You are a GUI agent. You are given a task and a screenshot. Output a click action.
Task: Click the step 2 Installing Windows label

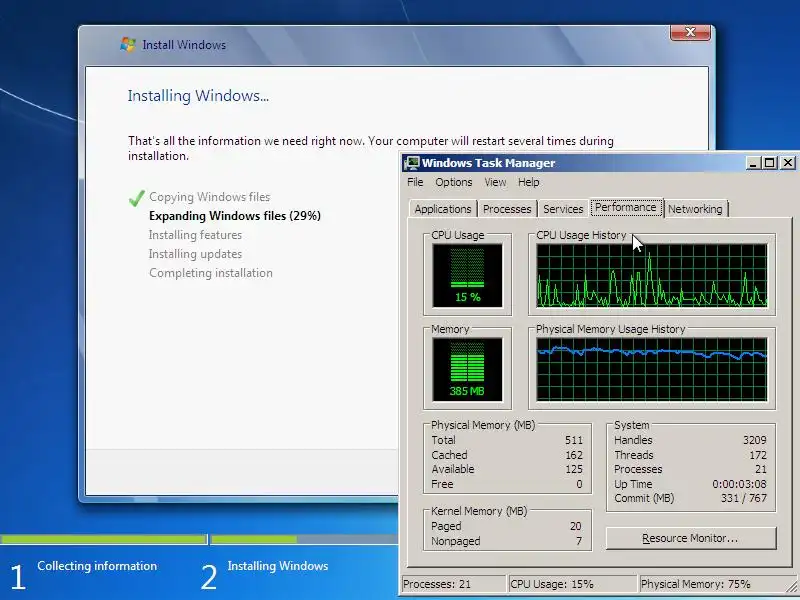point(278,566)
